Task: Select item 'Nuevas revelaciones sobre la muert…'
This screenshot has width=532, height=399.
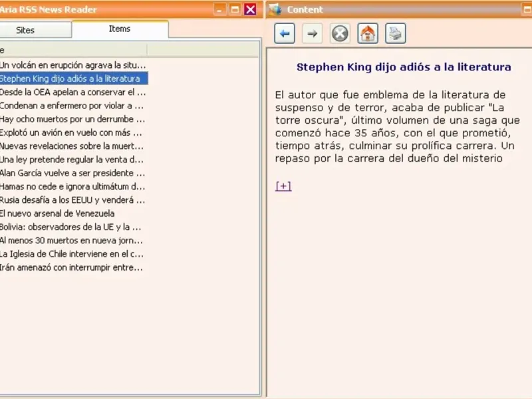Action: pyautogui.click(x=74, y=146)
